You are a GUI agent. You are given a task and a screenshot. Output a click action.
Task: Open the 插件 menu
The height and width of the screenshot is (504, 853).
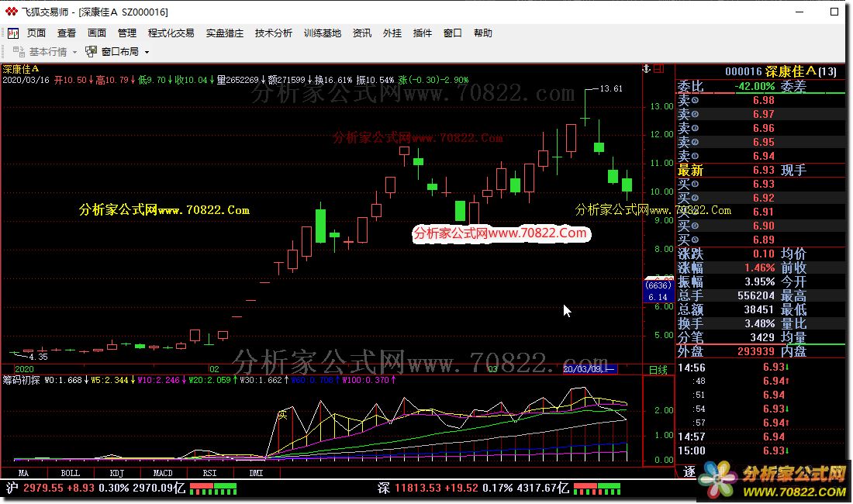point(422,33)
